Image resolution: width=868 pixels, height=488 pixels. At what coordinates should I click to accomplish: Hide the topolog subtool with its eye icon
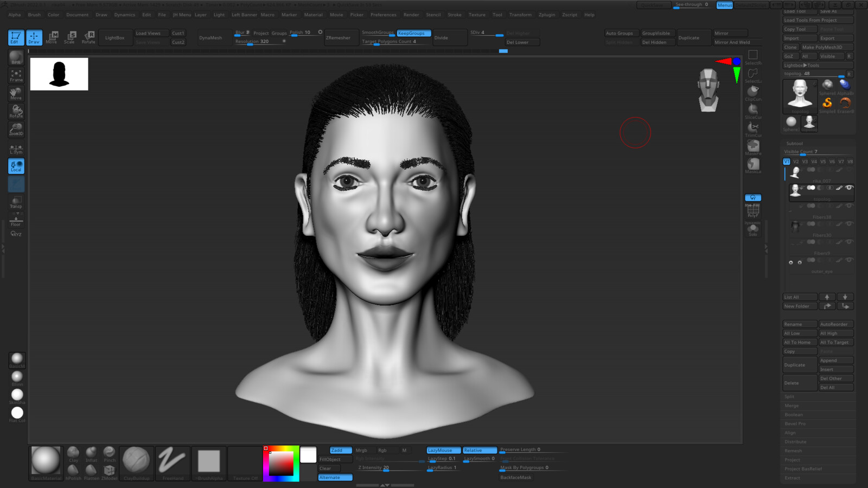pos(849,188)
